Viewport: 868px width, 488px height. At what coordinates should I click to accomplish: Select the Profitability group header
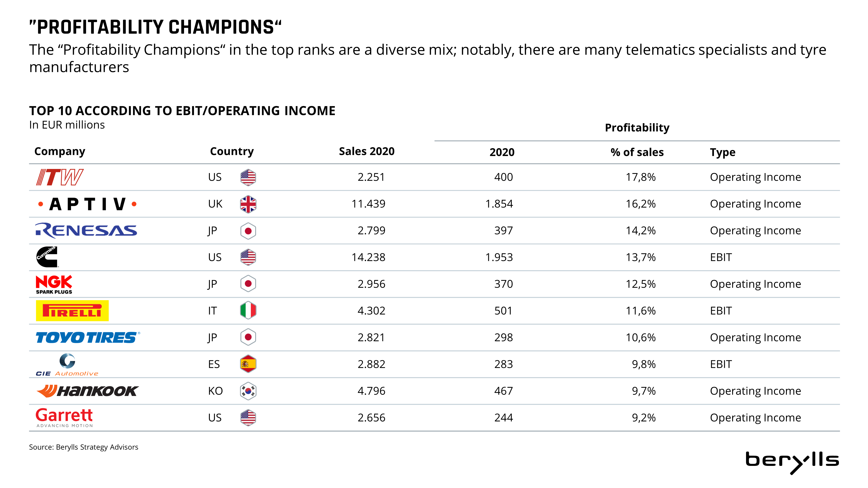coord(637,128)
